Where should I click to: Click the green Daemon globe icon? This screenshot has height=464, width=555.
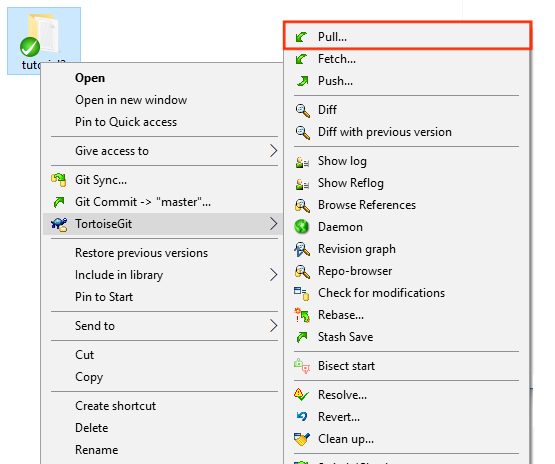click(302, 227)
